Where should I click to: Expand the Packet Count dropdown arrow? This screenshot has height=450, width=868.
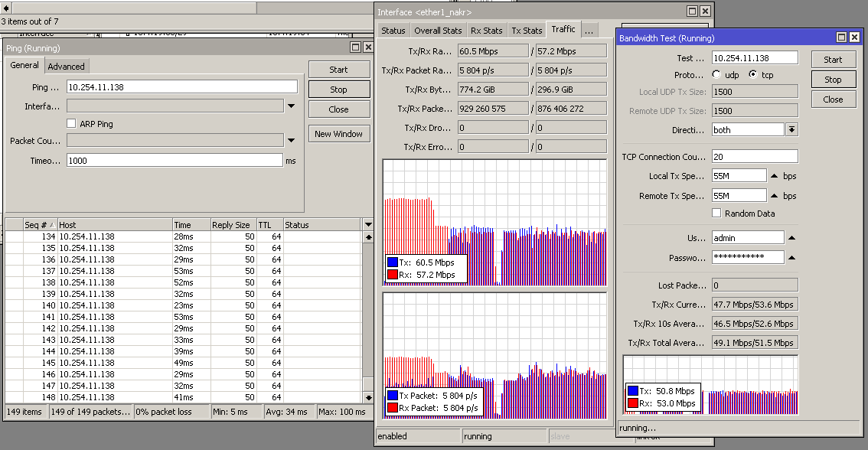click(291, 141)
